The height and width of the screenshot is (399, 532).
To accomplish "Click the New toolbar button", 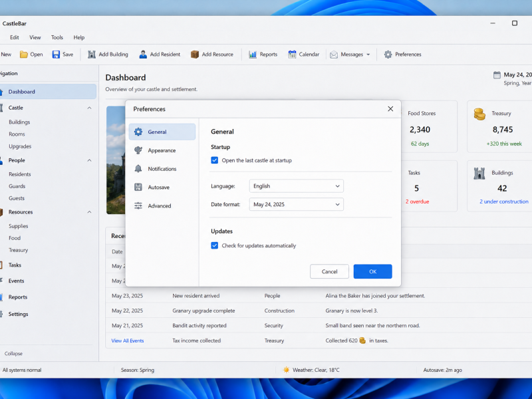I will pos(6,55).
